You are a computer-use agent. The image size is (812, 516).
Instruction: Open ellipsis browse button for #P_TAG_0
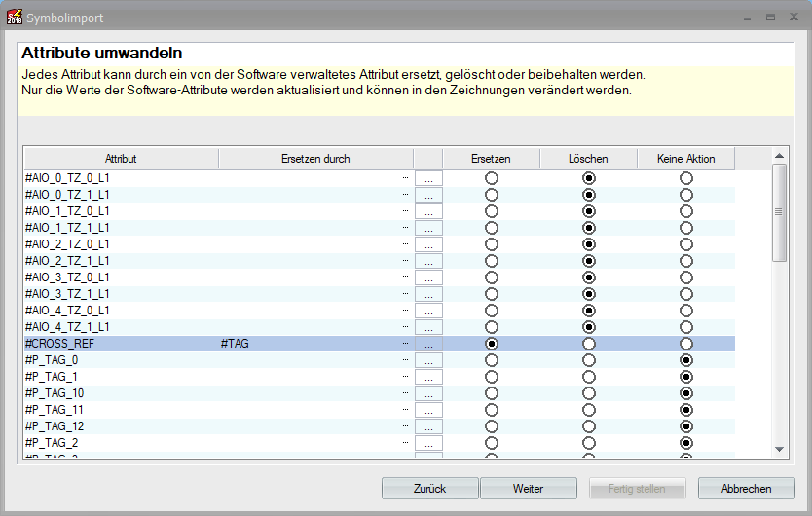point(428,360)
